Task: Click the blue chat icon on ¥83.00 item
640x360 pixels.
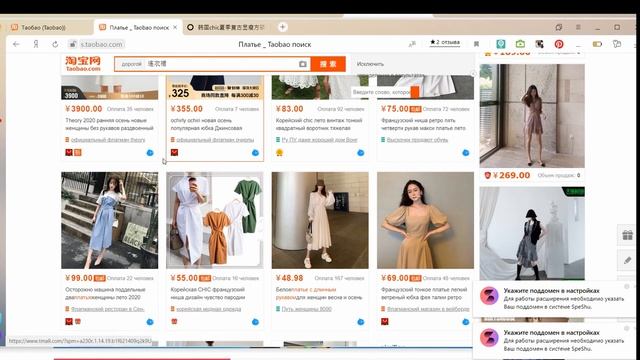Action: pyautogui.click(x=360, y=153)
